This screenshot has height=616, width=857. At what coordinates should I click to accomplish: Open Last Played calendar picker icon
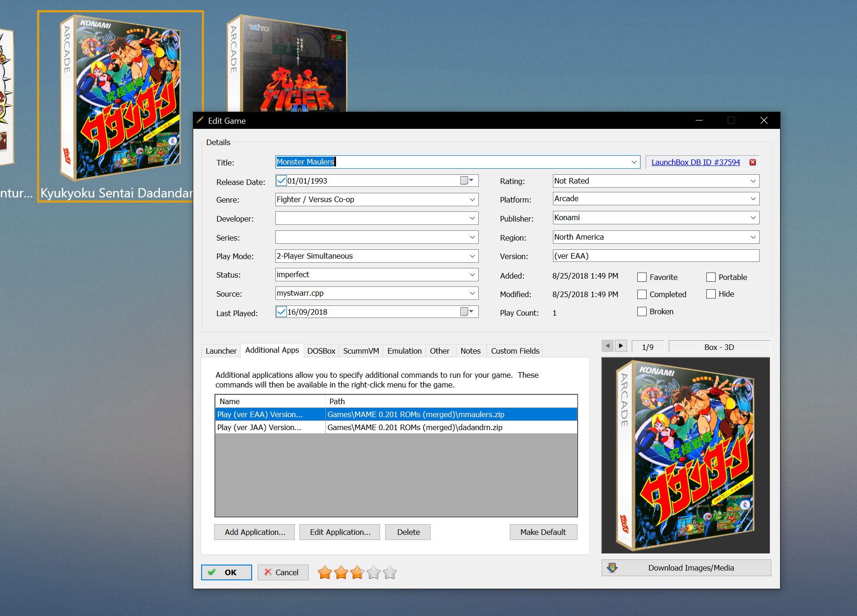[x=467, y=312]
